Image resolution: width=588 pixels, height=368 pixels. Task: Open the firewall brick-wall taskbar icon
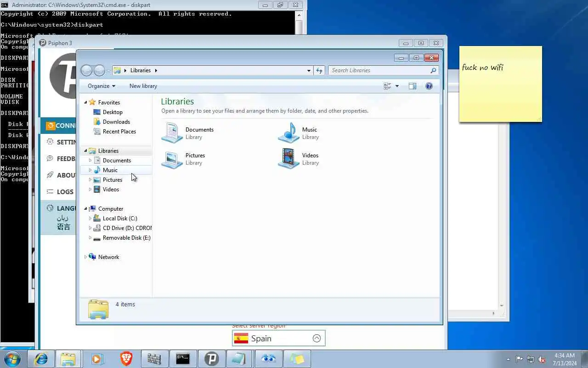tap(154, 359)
